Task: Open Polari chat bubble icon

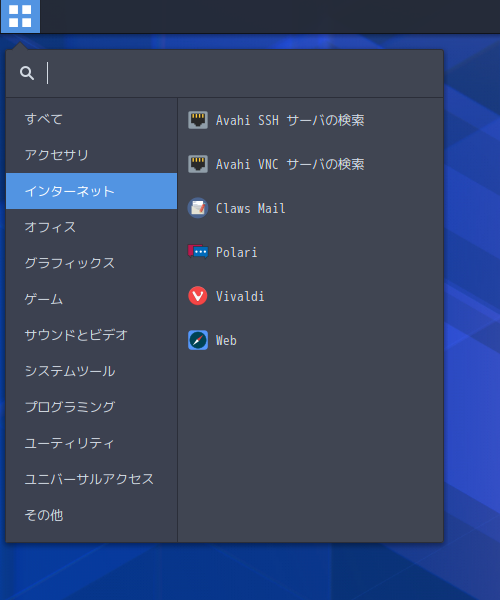Action: (x=198, y=252)
